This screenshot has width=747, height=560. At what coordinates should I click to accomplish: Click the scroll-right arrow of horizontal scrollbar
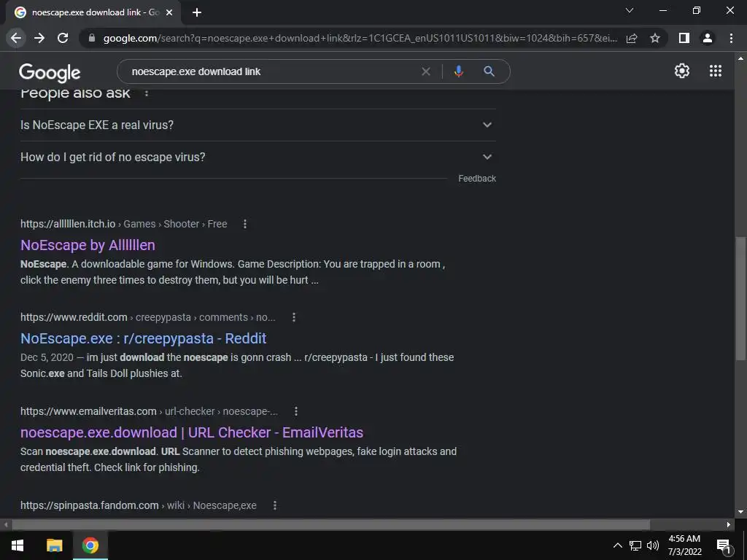point(729,525)
